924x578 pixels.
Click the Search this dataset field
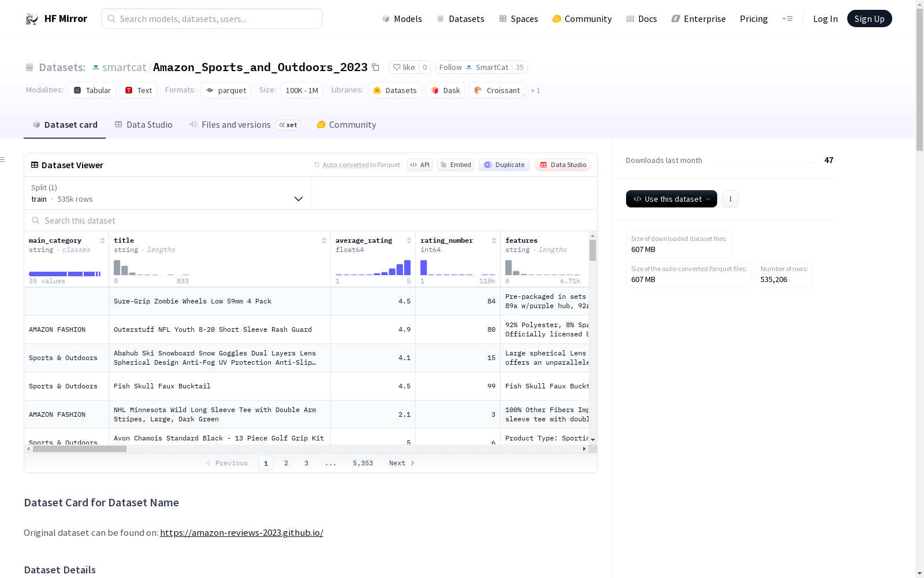pos(311,220)
